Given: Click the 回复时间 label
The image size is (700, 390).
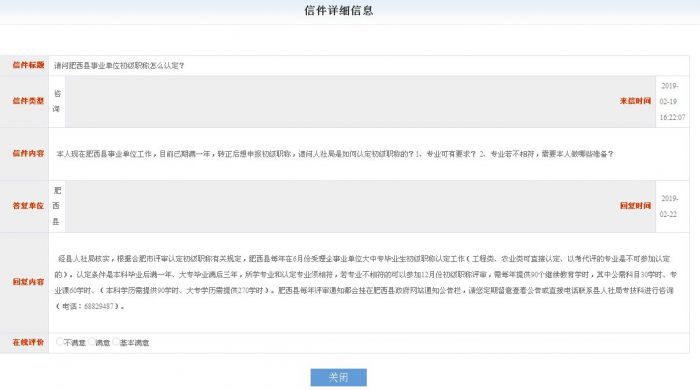Looking at the screenshot, I should tap(635, 206).
